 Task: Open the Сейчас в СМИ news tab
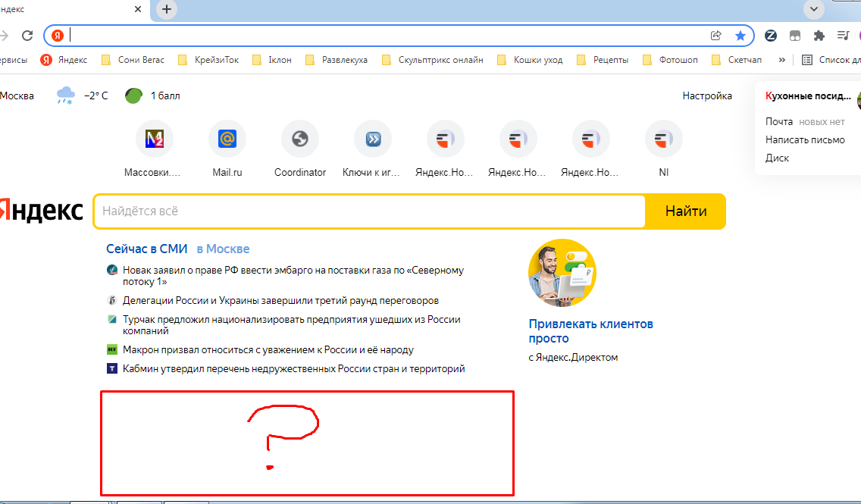(146, 249)
